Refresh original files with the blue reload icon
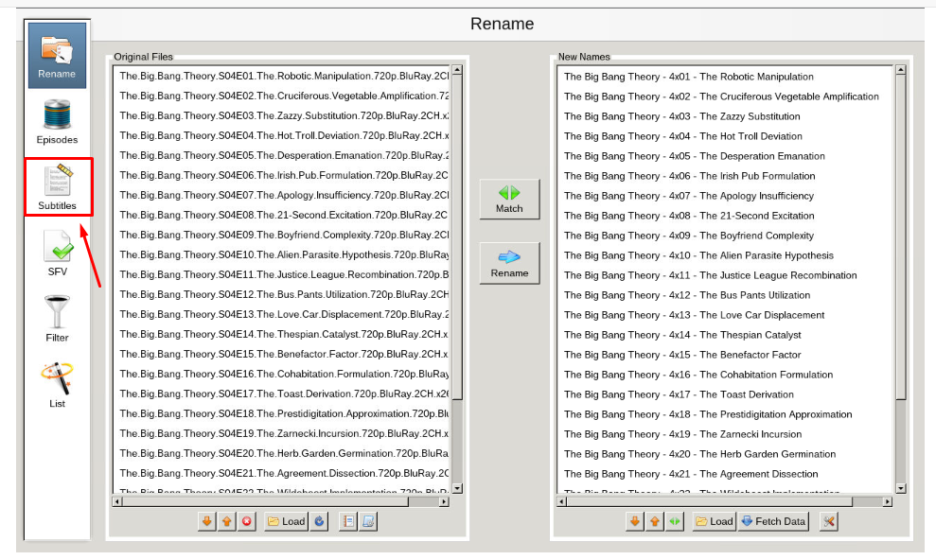This screenshot has width=936, height=560. point(319,520)
